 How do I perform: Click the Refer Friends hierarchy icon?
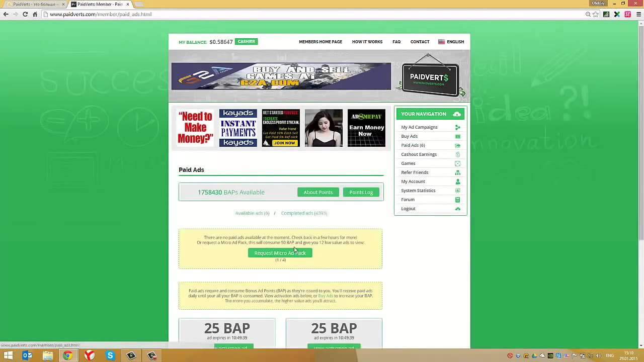click(457, 172)
